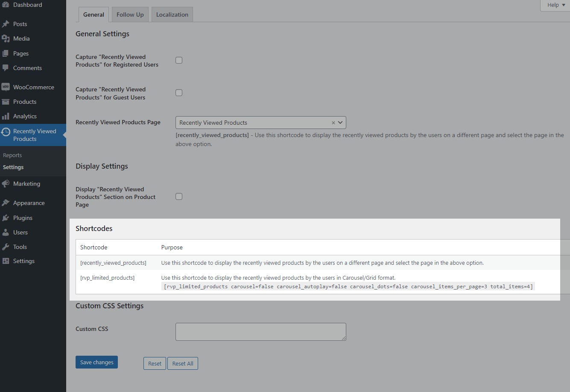Click the Save changes button
The height and width of the screenshot is (392, 570).
point(96,362)
